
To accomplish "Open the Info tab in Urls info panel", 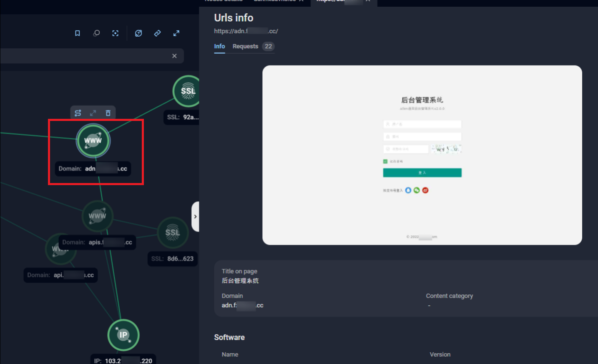I will click(219, 46).
